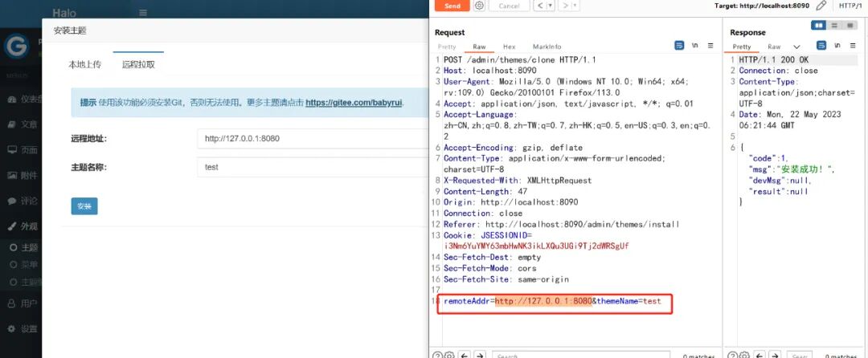Click the "msg":"安装成功!" response line
868x358 pixels.
coord(791,169)
